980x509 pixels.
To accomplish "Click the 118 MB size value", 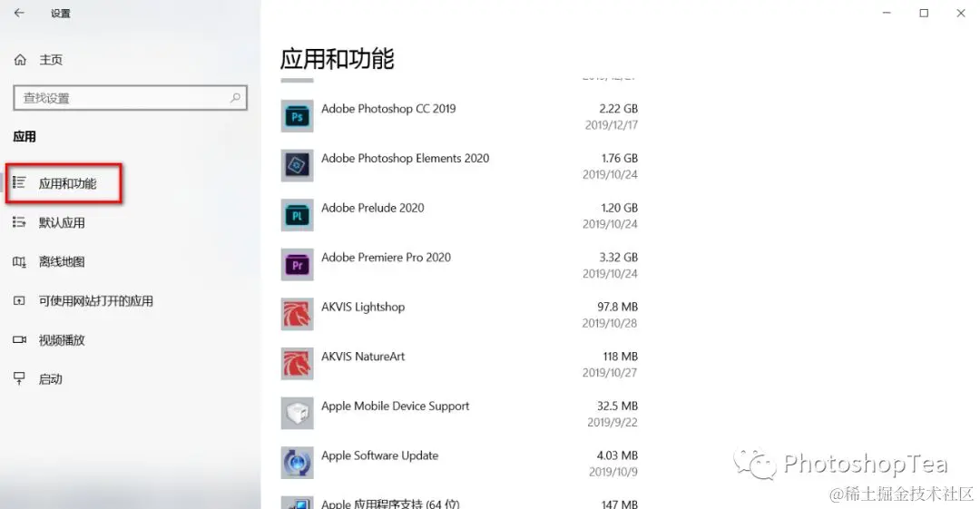I will coord(620,357).
